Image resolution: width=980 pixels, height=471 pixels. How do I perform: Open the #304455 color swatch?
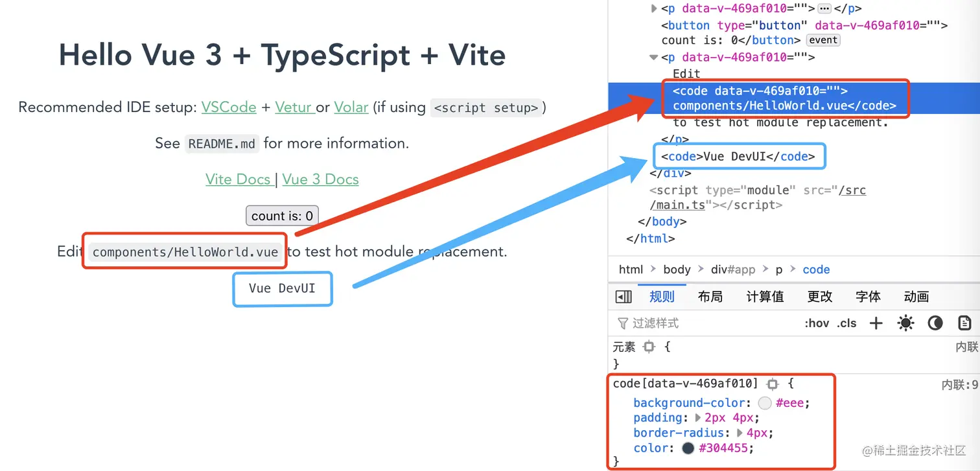coord(688,448)
